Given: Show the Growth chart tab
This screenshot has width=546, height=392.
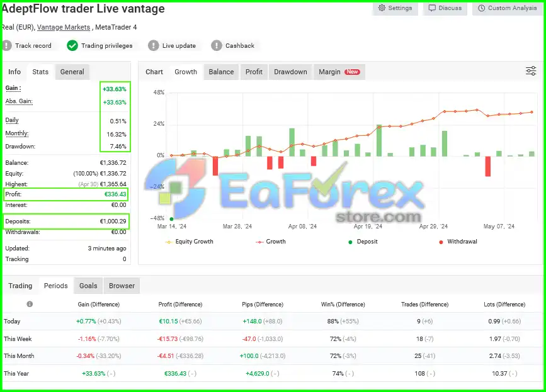Looking at the screenshot, I should pos(186,72).
